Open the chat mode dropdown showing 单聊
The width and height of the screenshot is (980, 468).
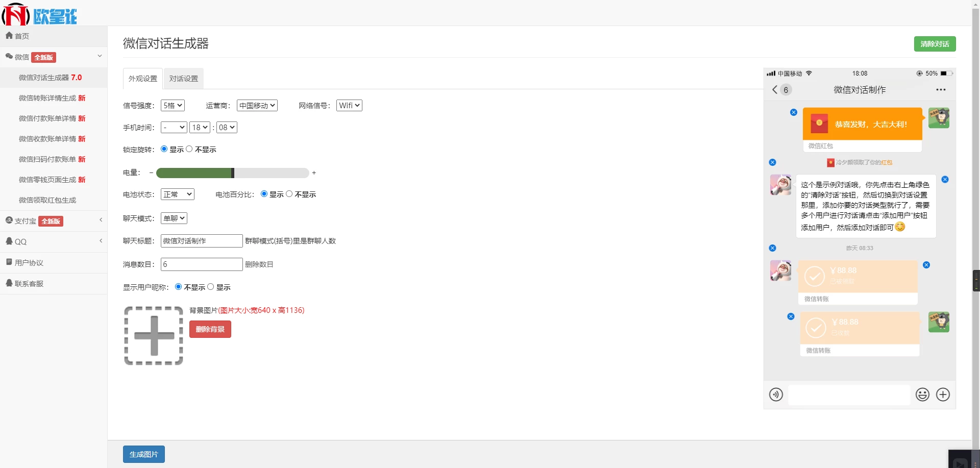click(174, 218)
